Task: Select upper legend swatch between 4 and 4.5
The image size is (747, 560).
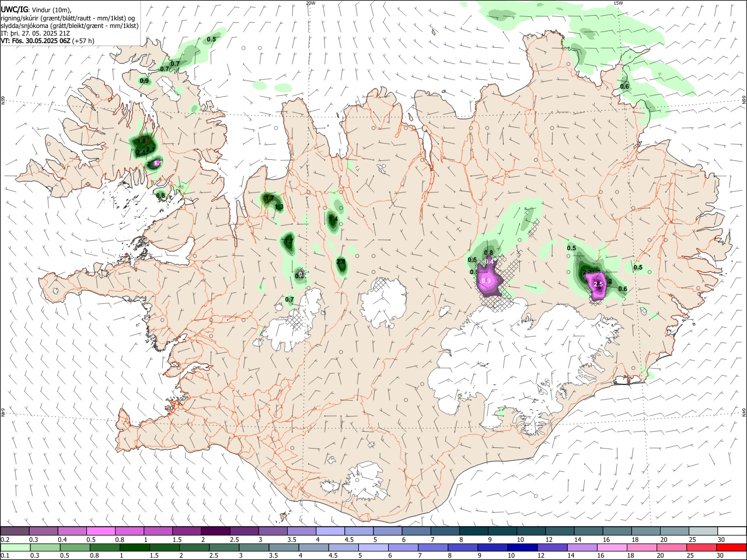Action: [x=329, y=531]
